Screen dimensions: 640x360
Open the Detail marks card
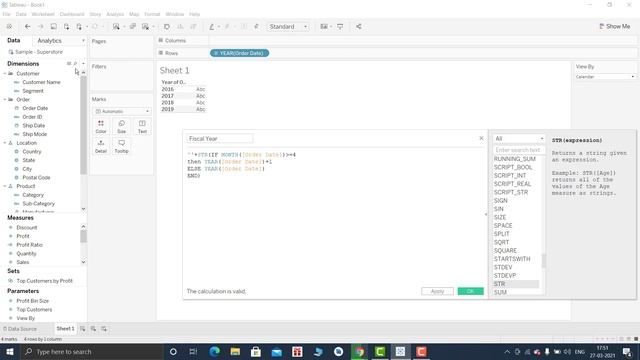tap(101, 146)
